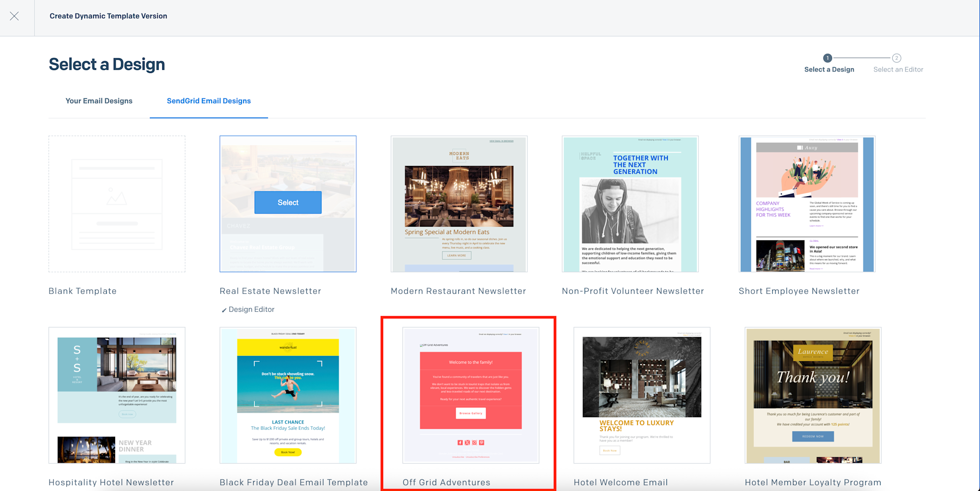Viewport: 980px width, 491px height.
Task: Close the Create Dynamic Template dialog
Action: [15, 16]
